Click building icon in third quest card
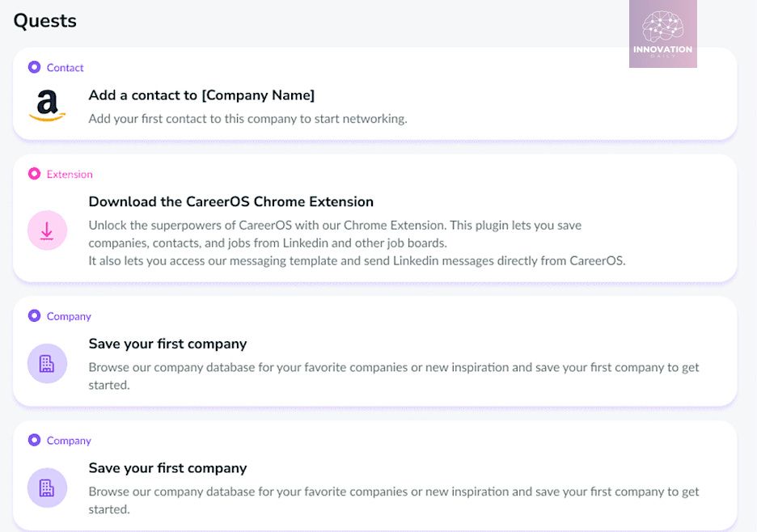 click(47, 364)
